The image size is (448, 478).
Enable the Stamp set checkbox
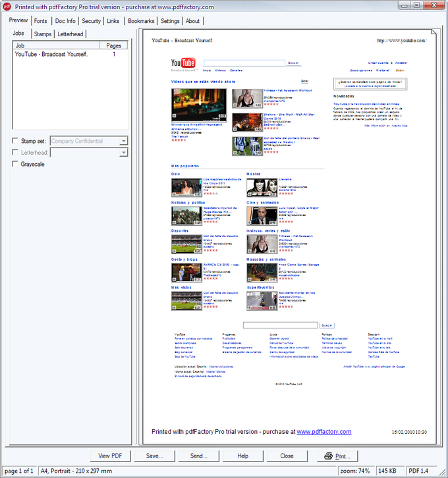(15, 140)
